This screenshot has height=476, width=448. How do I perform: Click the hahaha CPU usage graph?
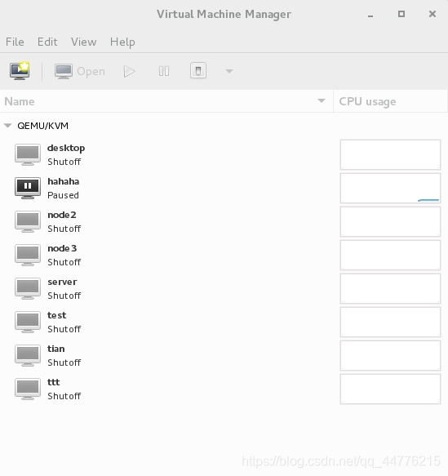(390, 189)
